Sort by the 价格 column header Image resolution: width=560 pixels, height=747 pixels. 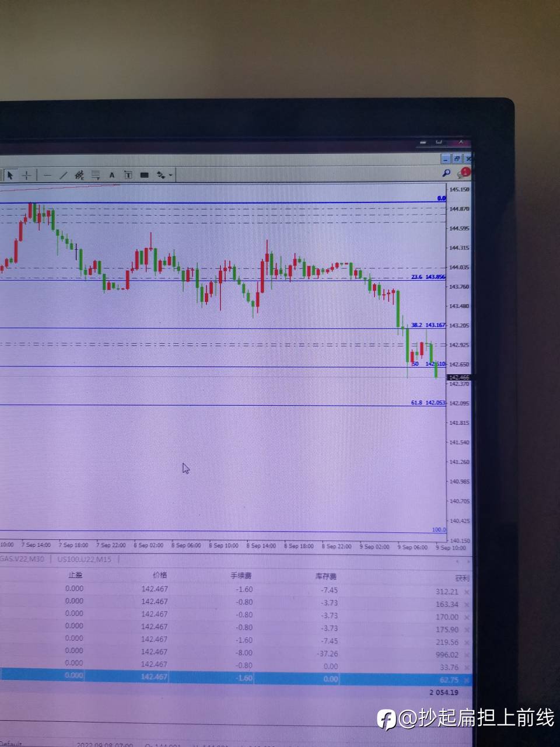160,575
